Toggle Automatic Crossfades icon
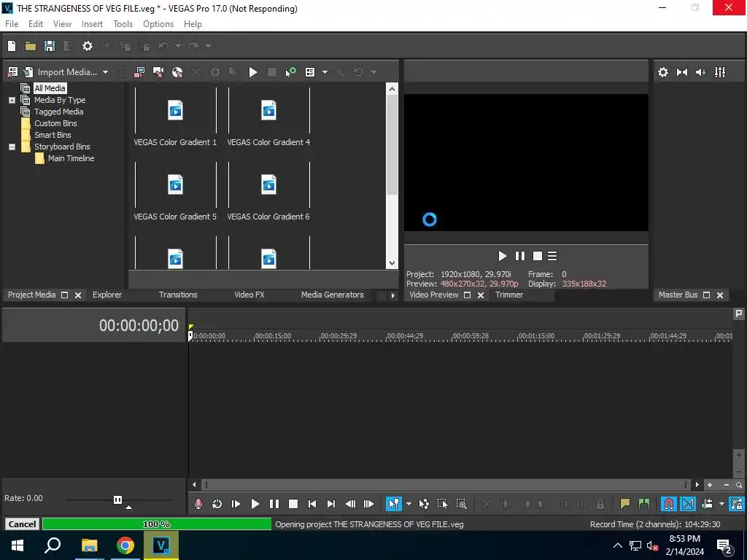This screenshot has height=560, width=747. 688,504
